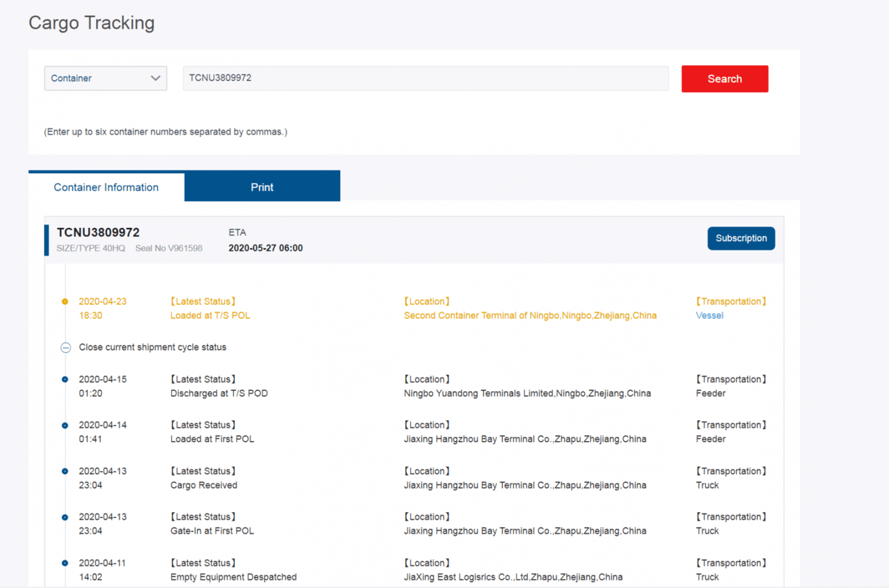Select the timeline dot beside Cargo Received
This screenshot has width=889, height=588.
tap(65, 472)
